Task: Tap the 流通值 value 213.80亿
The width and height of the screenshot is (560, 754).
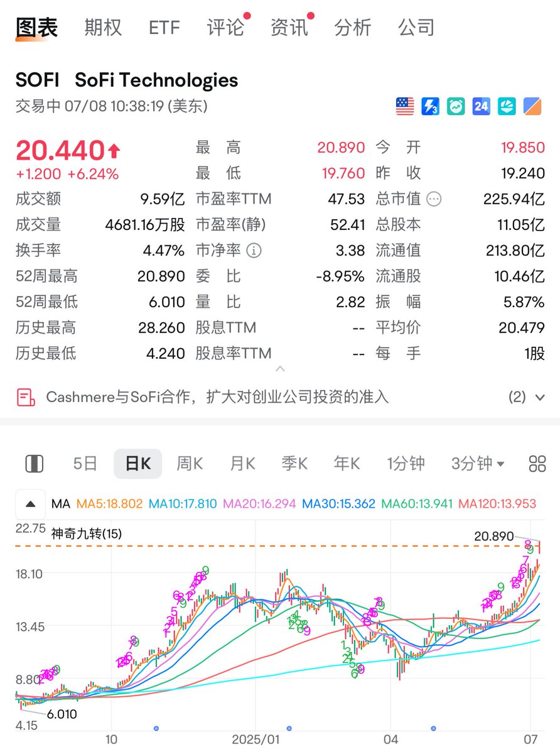Action: pos(515,251)
